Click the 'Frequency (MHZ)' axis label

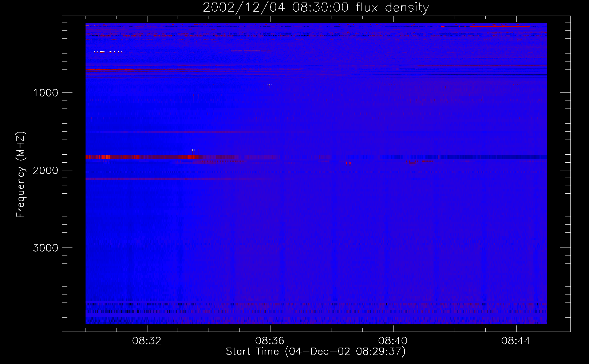21,175
